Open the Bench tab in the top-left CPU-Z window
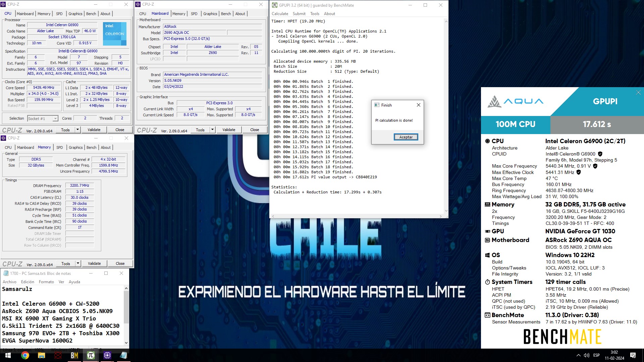 tap(91, 14)
